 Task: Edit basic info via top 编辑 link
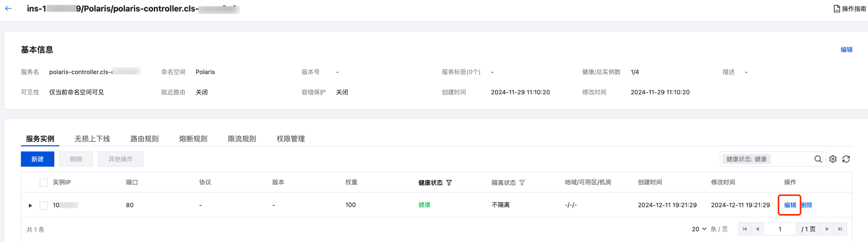tap(846, 50)
